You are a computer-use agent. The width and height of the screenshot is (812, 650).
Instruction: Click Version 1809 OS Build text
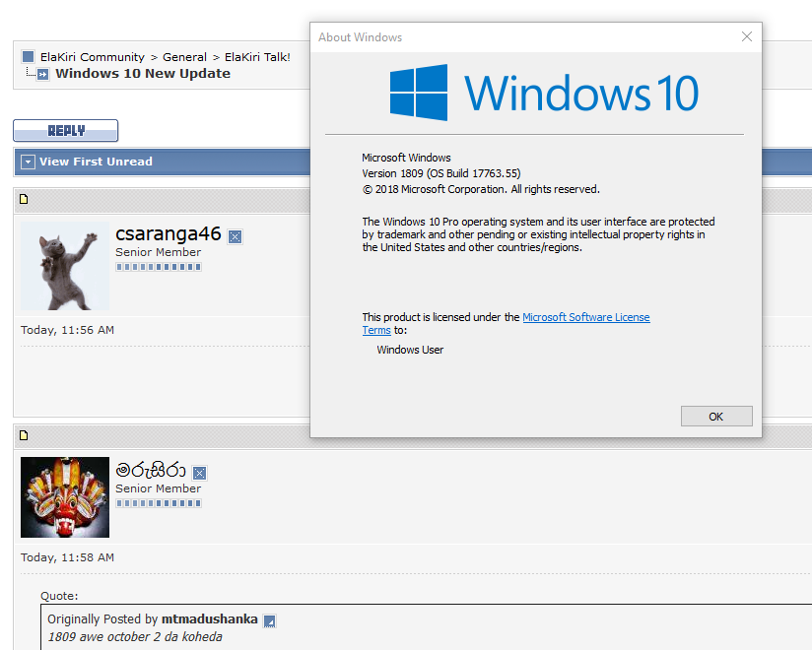[441, 173]
